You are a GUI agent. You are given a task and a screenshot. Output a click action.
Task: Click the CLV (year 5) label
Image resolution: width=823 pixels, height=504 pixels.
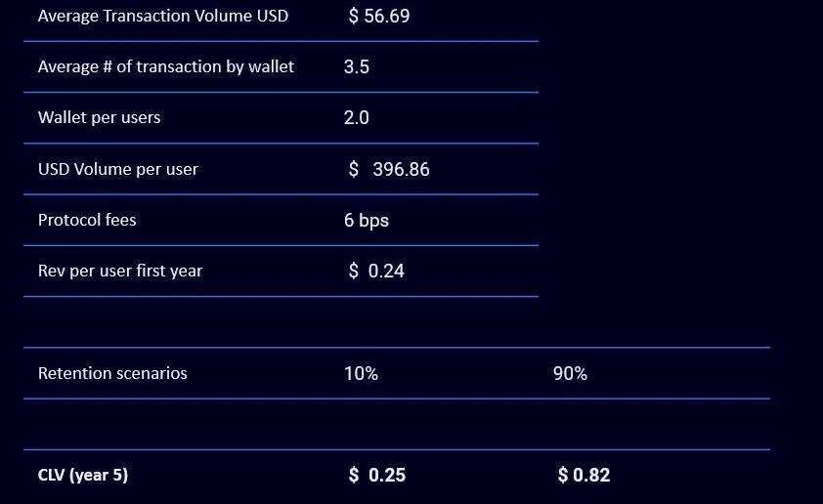(83, 476)
